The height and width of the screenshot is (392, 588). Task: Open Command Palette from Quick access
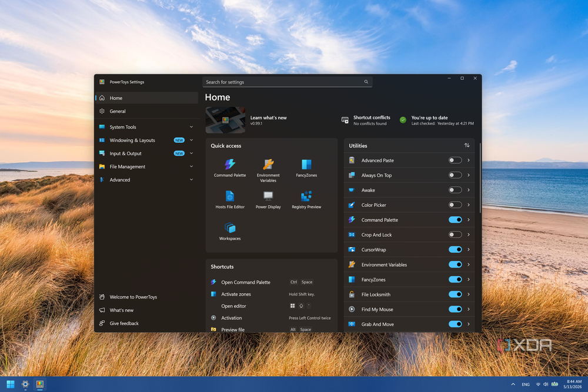coord(230,167)
